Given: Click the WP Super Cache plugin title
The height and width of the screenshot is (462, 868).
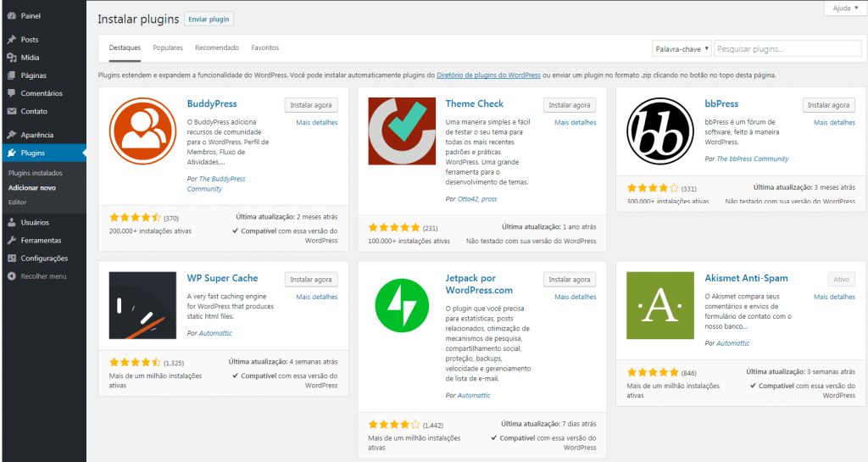Looking at the screenshot, I should 223,278.
